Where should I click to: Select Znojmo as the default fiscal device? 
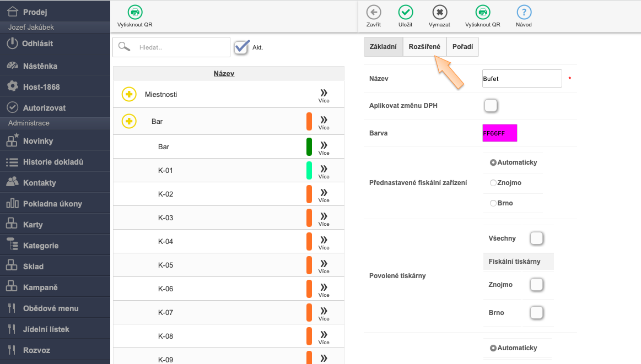pos(493,183)
